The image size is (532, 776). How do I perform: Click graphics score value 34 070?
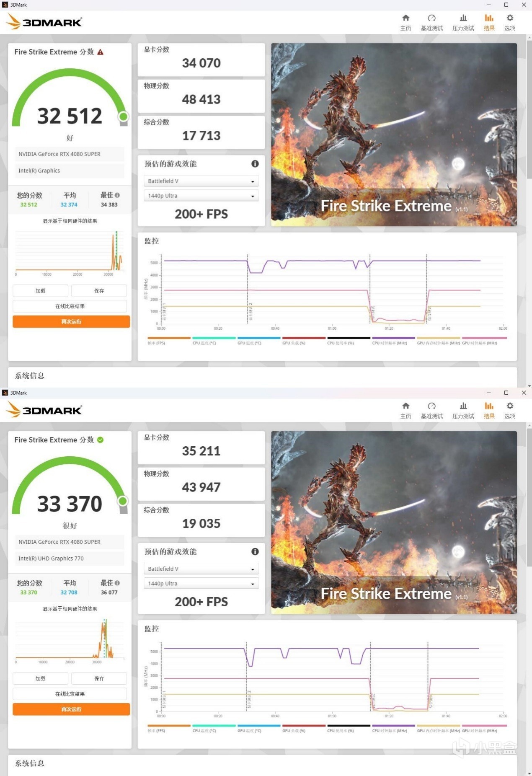point(201,63)
